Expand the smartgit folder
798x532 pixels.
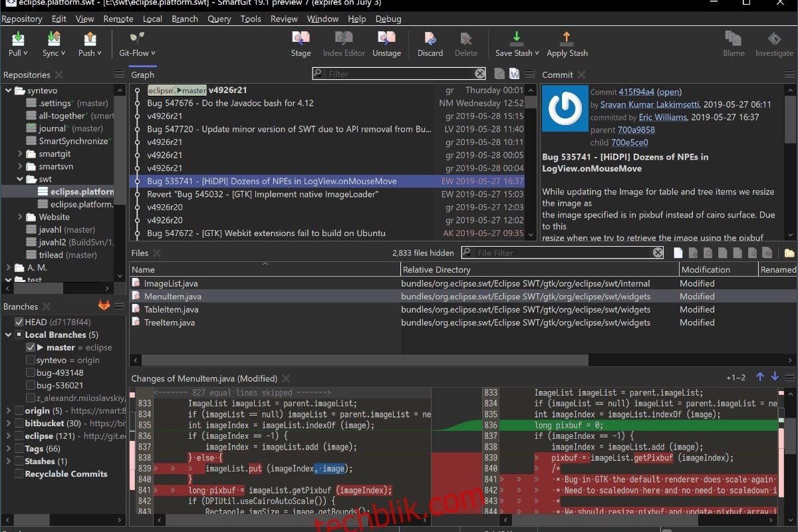pyautogui.click(x=20, y=154)
